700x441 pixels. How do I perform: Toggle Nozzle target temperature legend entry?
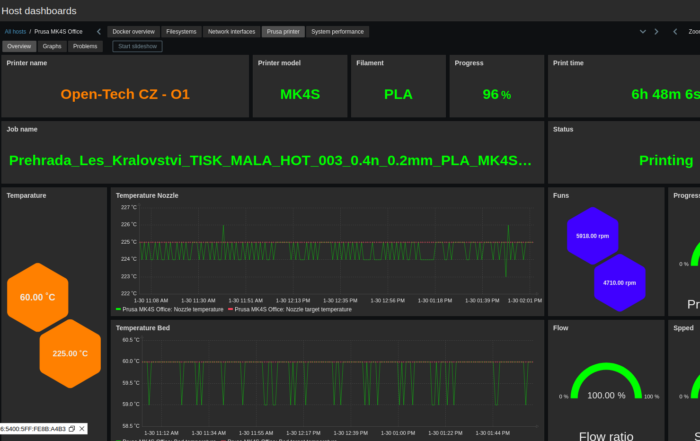coord(290,309)
